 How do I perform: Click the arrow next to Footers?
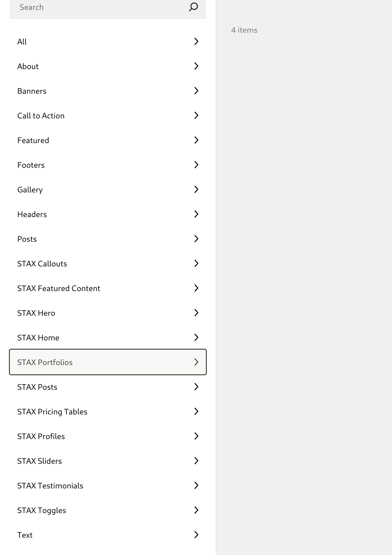[x=196, y=165]
